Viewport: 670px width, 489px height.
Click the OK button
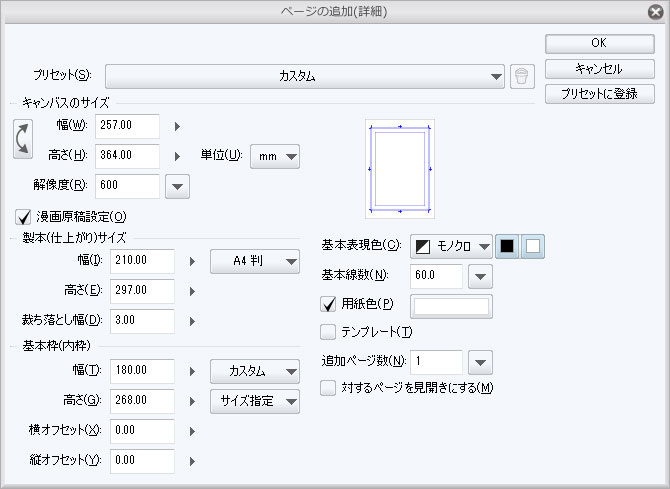pyautogui.click(x=599, y=43)
